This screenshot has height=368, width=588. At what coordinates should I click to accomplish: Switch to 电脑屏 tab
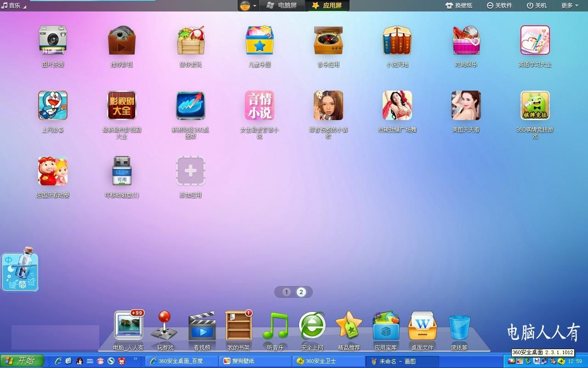(282, 6)
